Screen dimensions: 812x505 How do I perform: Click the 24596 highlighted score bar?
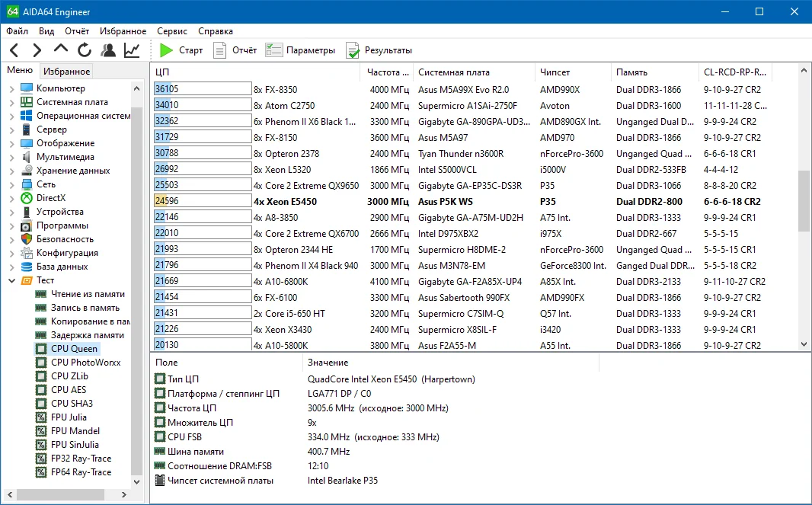pos(203,201)
